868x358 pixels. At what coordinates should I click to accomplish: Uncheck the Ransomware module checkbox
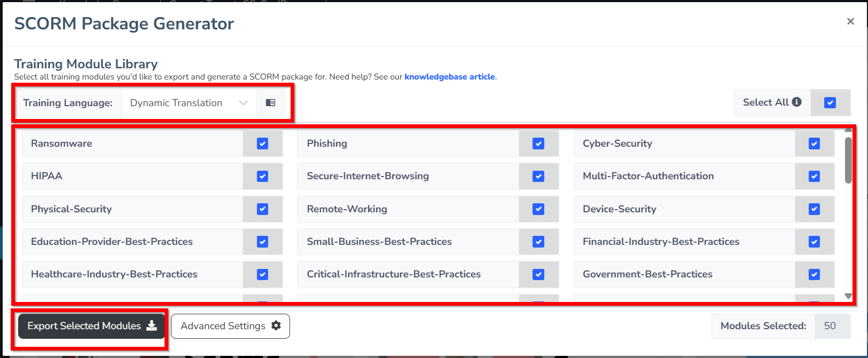click(262, 144)
